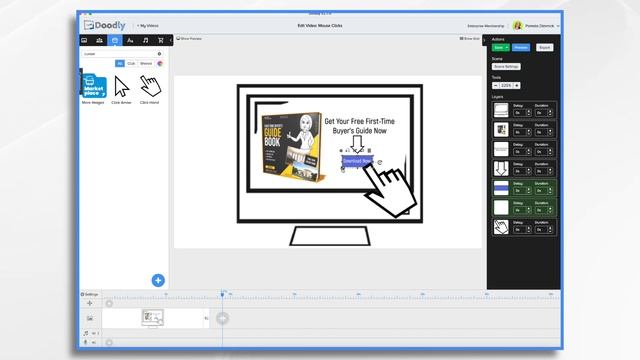Click the user profile avatar
The image size is (640, 360).
518,25
